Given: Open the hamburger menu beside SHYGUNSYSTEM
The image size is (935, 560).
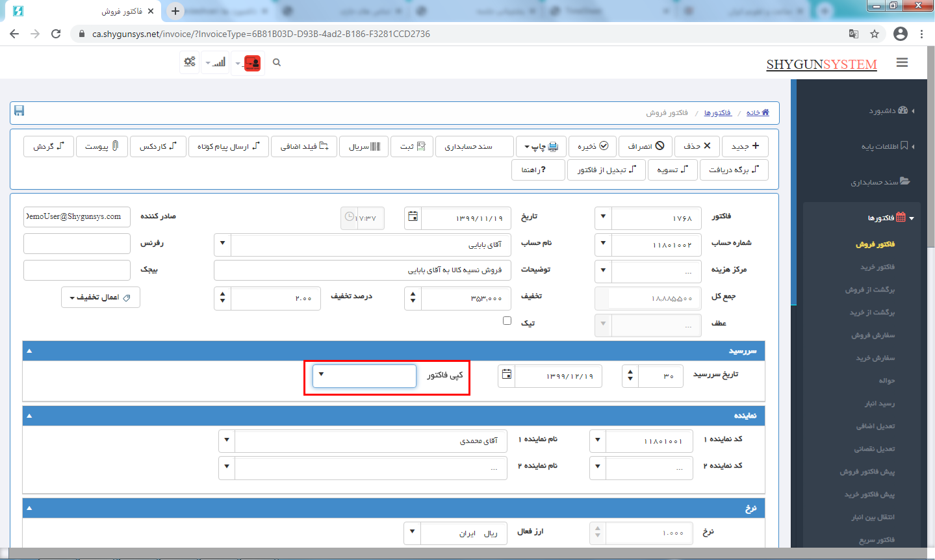Looking at the screenshot, I should coord(902,63).
